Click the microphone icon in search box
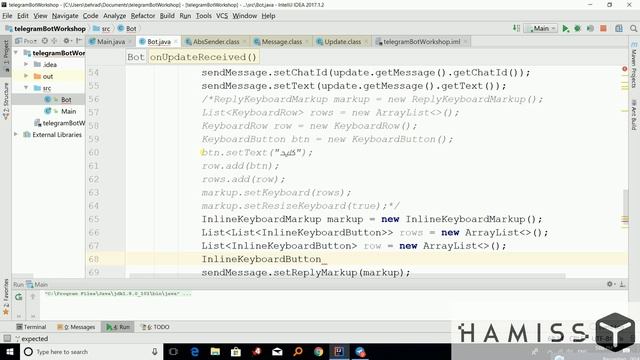This screenshot has height=360, width=640. [155, 351]
